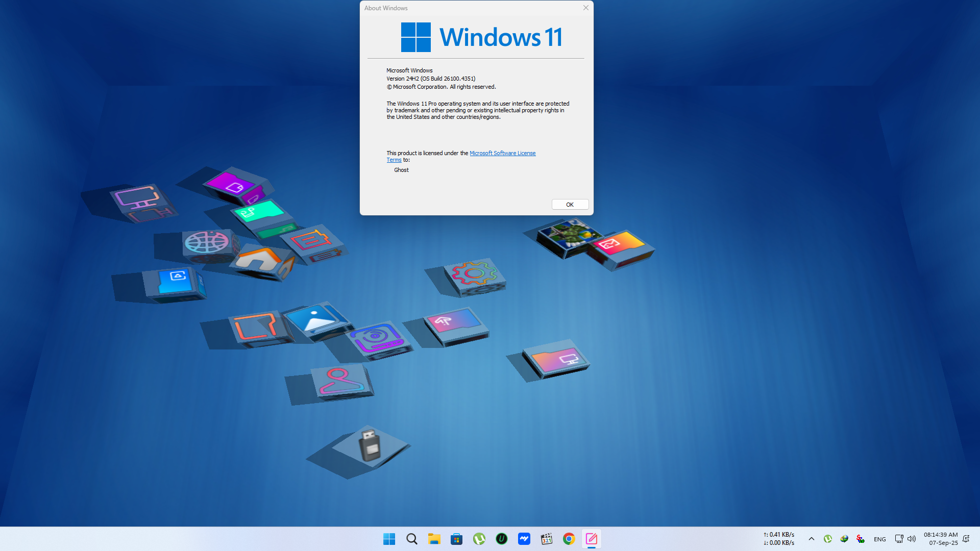The height and width of the screenshot is (551, 980).
Task: Select the gradient desktop folder 3D icon
Action: click(x=556, y=359)
